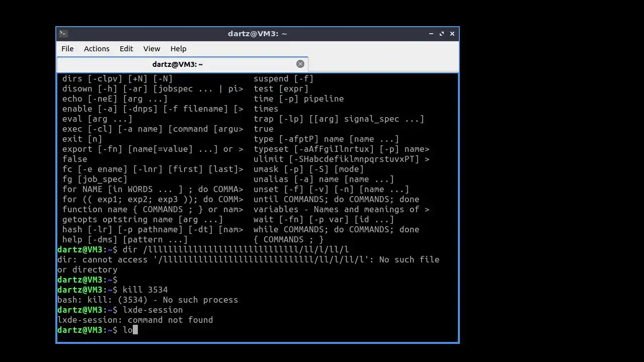The width and height of the screenshot is (644, 362).
Task: Click the cursor after 'lo' at the prompt
Action: tap(135, 330)
